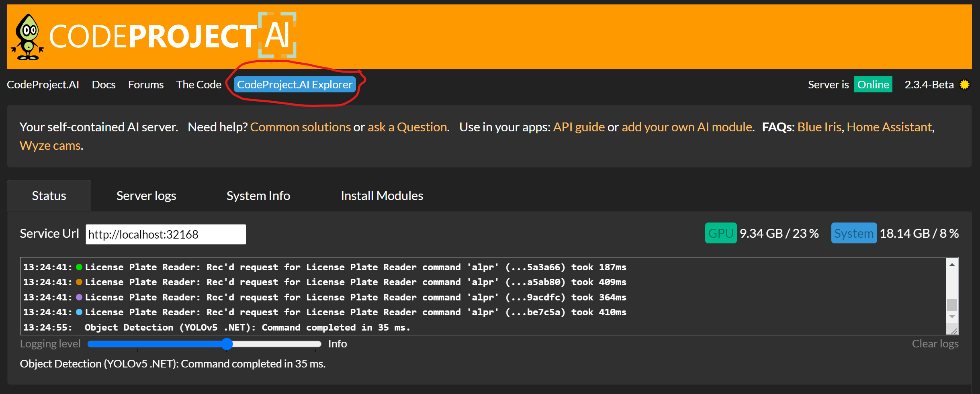
Task: Click the CodeProject mascot logo icon
Action: click(x=28, y=37)
